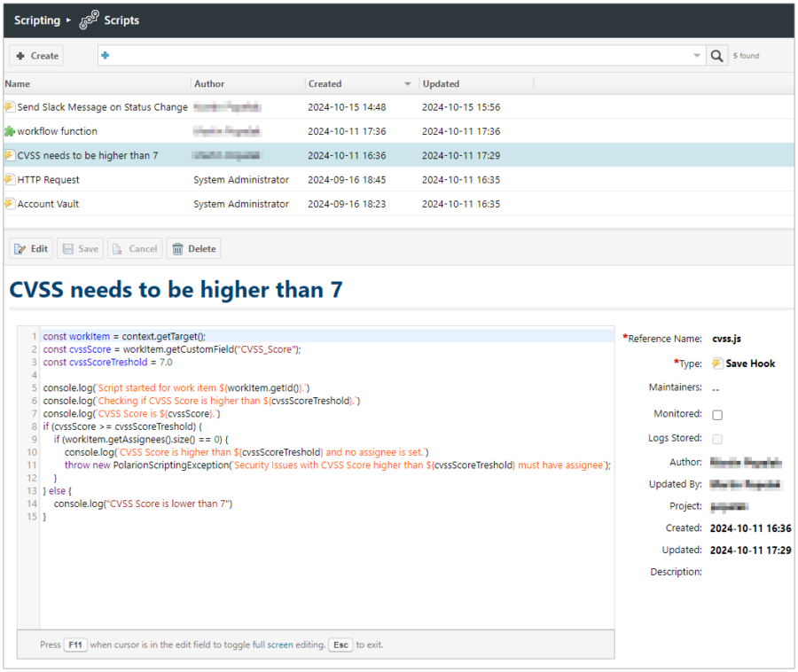The width and height of the screenshot is (798, 672).
Task: Click the magnifier icon to run the search
Action: point(717,55)
